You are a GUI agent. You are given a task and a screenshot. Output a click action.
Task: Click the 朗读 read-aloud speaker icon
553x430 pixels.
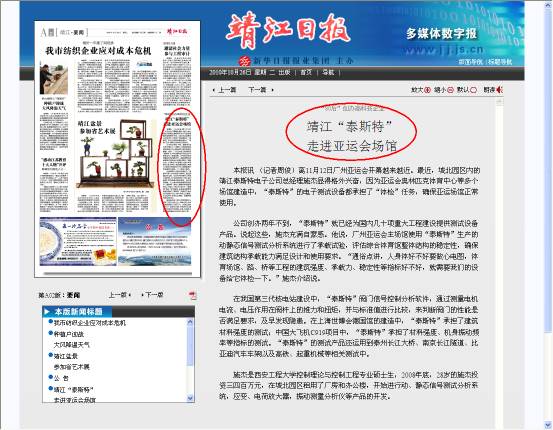[499, 90]
